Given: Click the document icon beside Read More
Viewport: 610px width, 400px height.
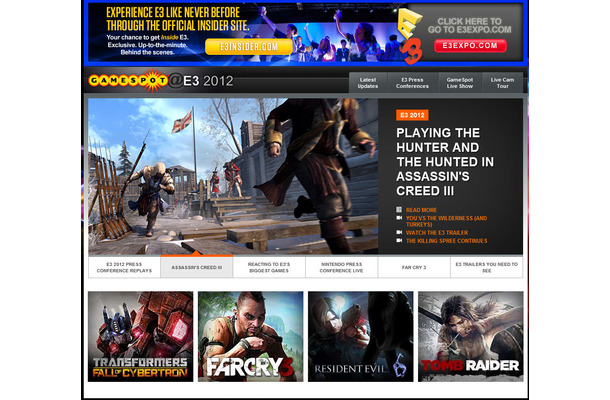Looking at the screenshot, I should (399, 210).
